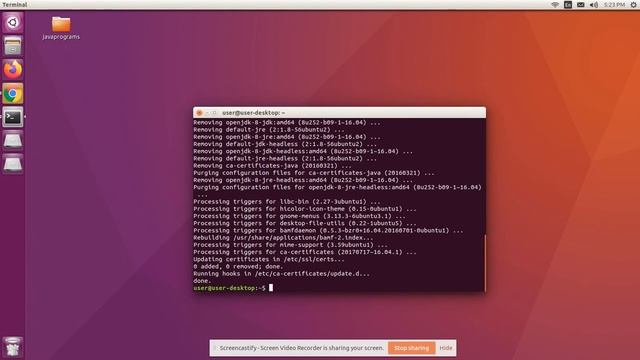Click 'Processing triggers for bamfdaemon' line
The image size is (640, 360).
coord(329,231)
